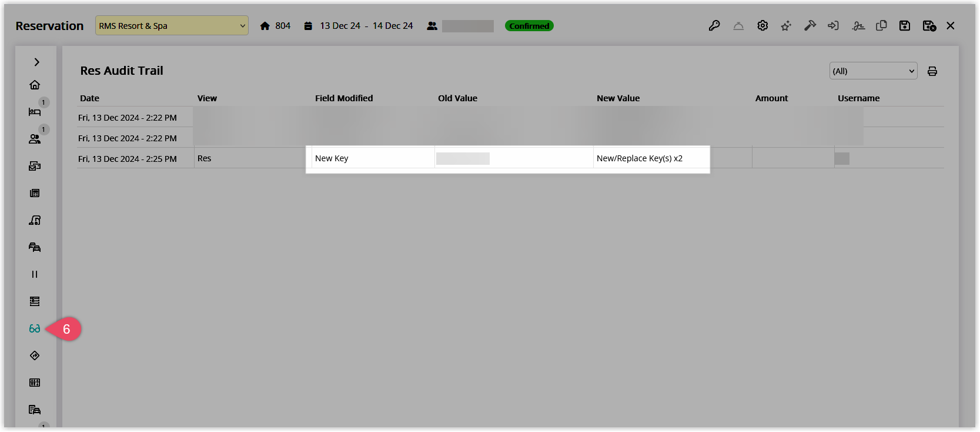Open the grid calendar sidebar icon

coord(35,383)
